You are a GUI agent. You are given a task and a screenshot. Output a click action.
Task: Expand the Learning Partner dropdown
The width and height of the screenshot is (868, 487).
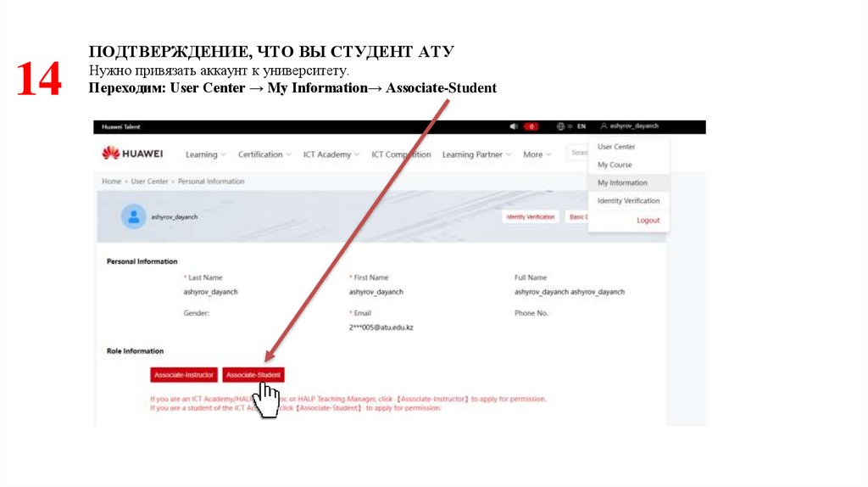pos(476,154)
